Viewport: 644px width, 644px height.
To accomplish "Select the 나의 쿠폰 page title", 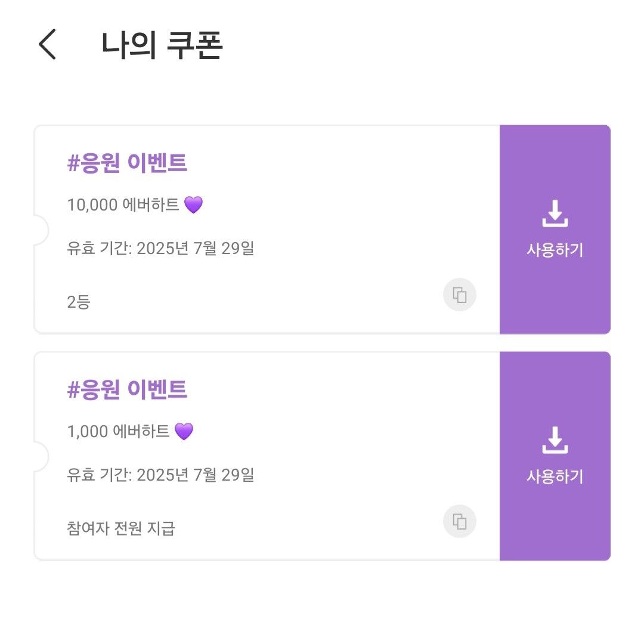I will click(x=162, y=45).
